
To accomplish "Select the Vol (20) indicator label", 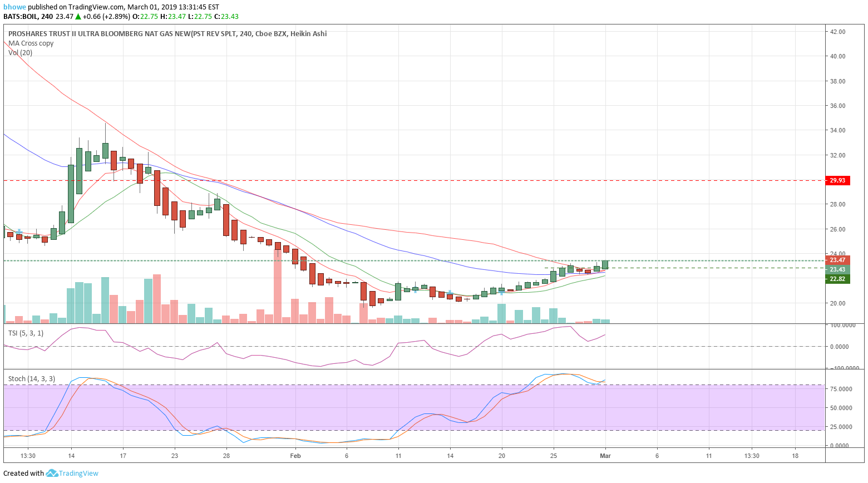I will coord(21,53).
